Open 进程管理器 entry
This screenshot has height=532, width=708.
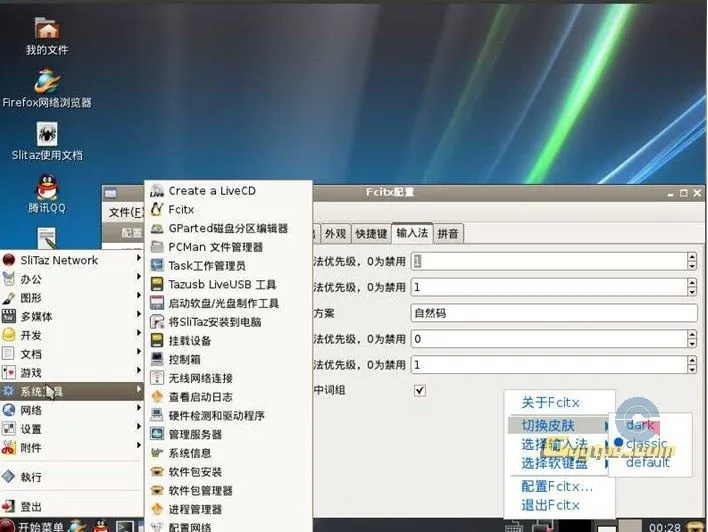click(x=228, y=509)
